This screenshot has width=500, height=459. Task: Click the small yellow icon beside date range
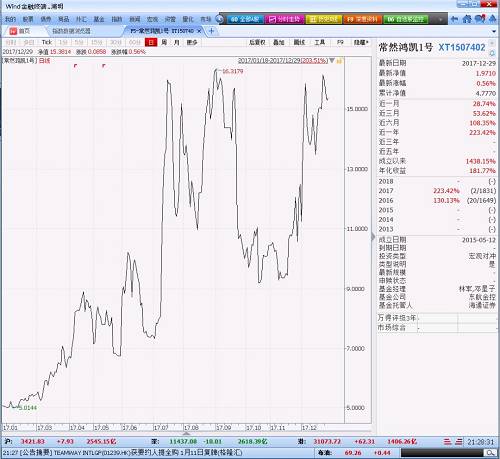pos(339,61)
